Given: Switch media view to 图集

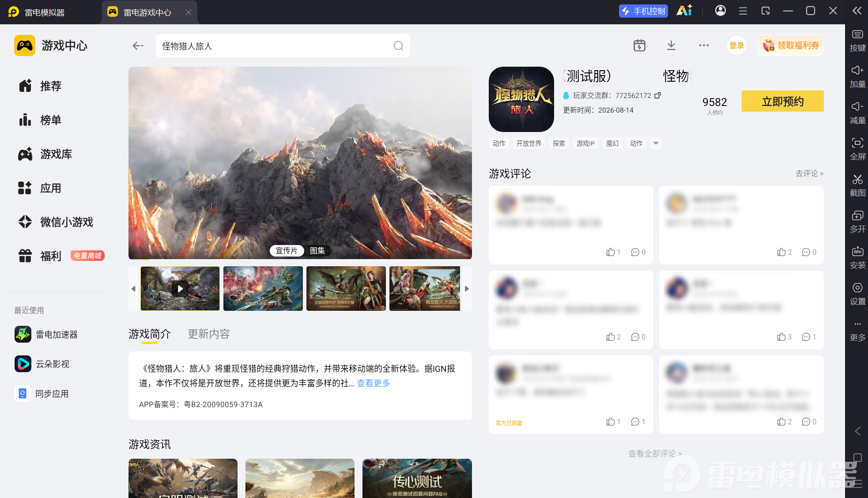Looking at the screenshot, I should [x=317, y=251].
